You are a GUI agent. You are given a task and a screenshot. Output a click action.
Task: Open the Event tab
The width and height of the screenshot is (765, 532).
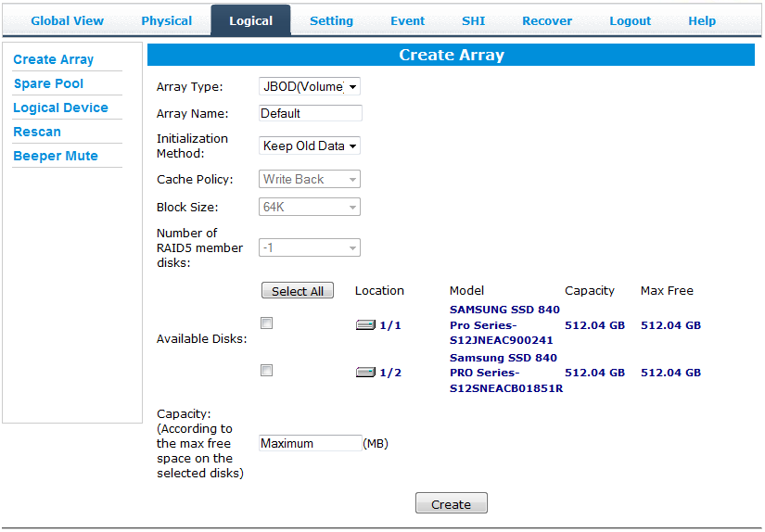[407, 20]
